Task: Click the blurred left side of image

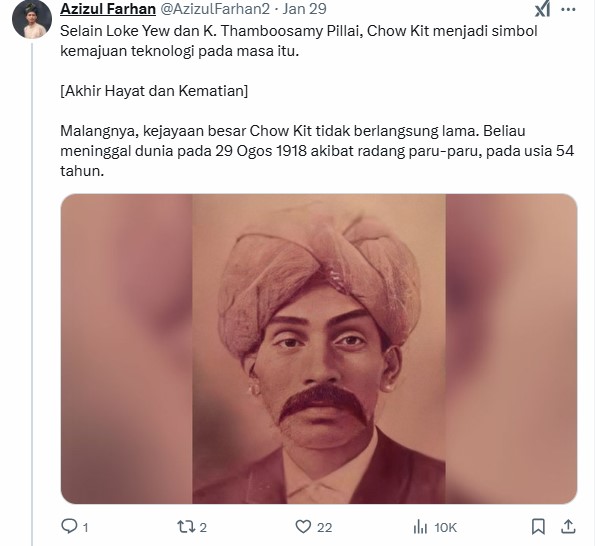Action: 126,349
